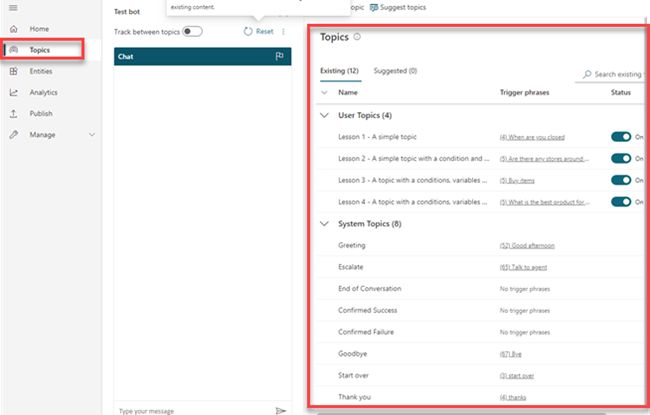This screenshot has width=650, height=415.
Task: Open the hamburger navigation menu icon
Action: [13, 8]
